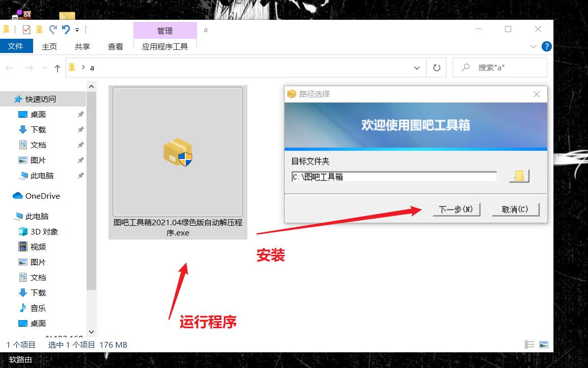Switch to the 查看 ribbon tab
This screenshot has height=368, width=588.
116,46
